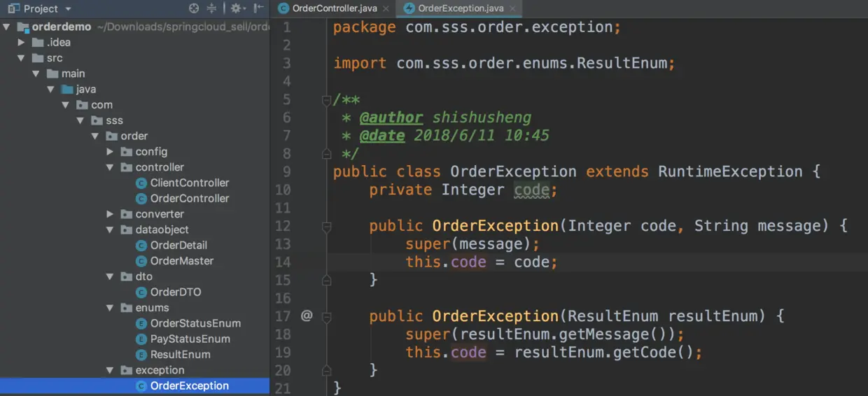Click the config package folder icon
Viewport: 868px width, 396px height.
(126, 151)
